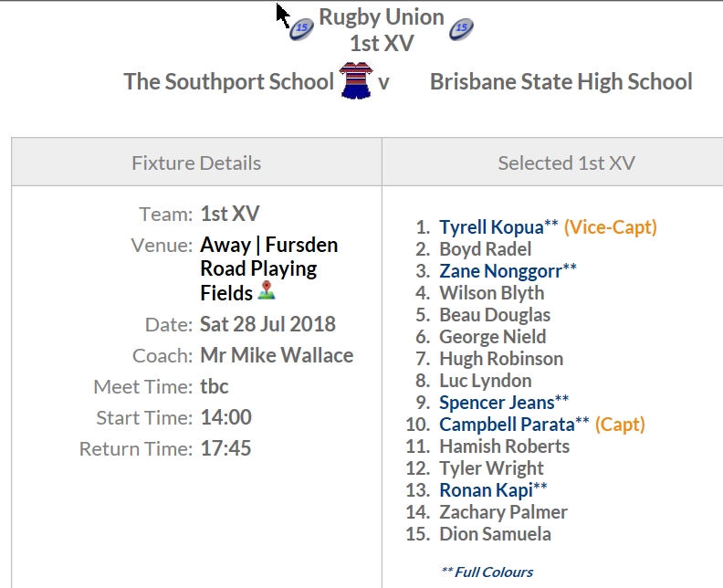This screenshot has height=588, width=723.
Task: Click the Rugby Union 1st XV title
Action: (382, 30)
